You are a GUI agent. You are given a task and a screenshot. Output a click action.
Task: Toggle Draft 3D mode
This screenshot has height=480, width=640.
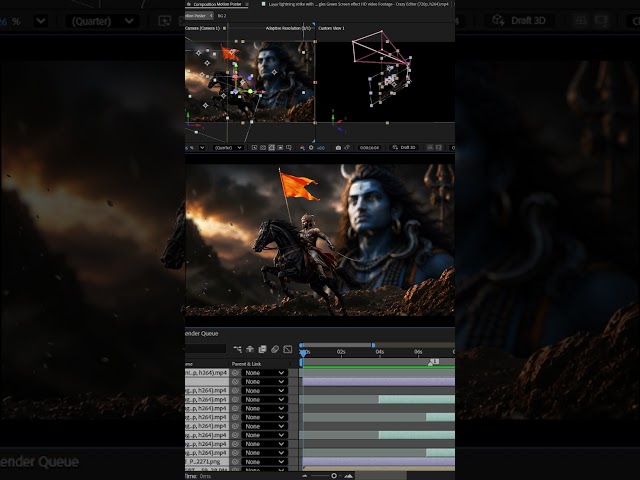click(404, 147)
